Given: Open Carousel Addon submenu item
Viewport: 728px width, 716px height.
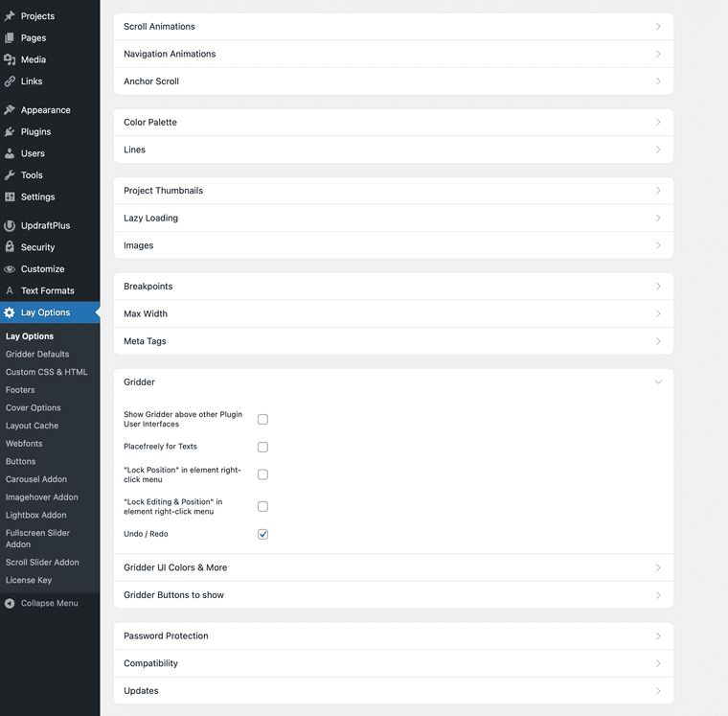Looking at the screenshot, I should coord(36,479).
